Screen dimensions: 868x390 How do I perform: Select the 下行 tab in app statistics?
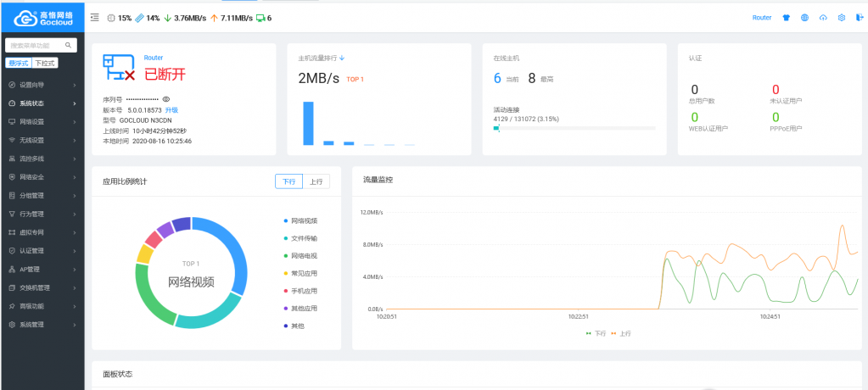click(289, 181)
